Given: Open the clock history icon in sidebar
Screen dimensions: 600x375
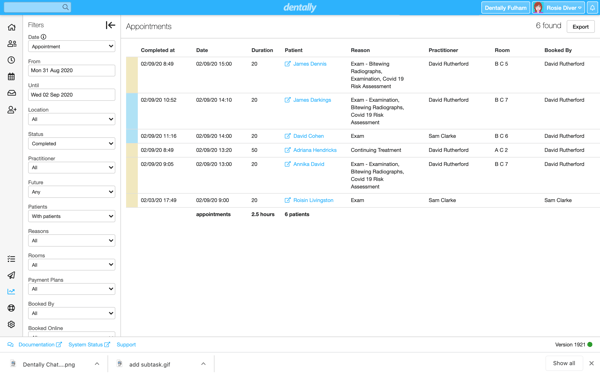Looking at the screenshot, I should [11, 60].
